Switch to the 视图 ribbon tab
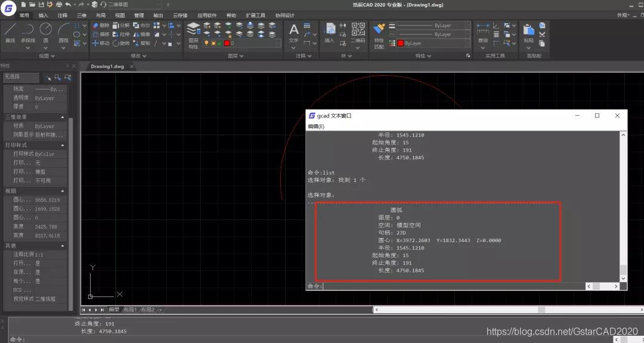644x343 pixels. [x=120, y=15]
